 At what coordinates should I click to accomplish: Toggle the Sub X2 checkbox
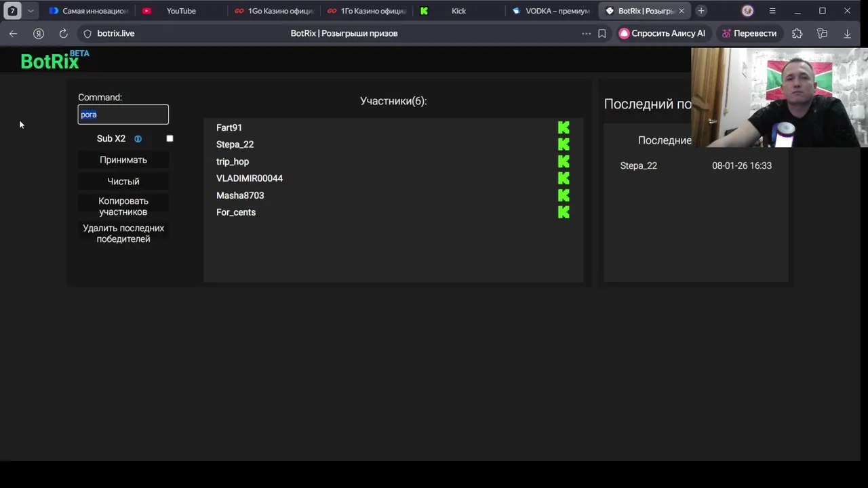[170, 138]
